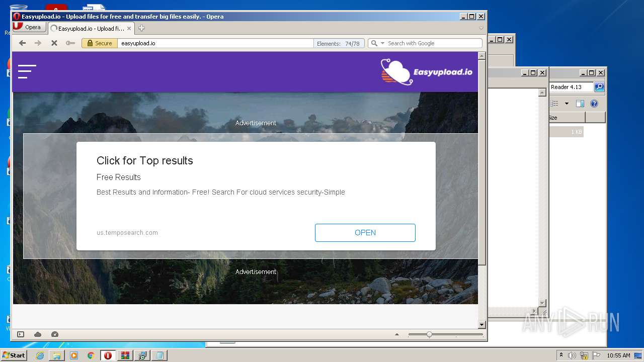Click the address bar showing easyupload.io
This screenshot has width=644, height=362.
click(x=215, y=43)
